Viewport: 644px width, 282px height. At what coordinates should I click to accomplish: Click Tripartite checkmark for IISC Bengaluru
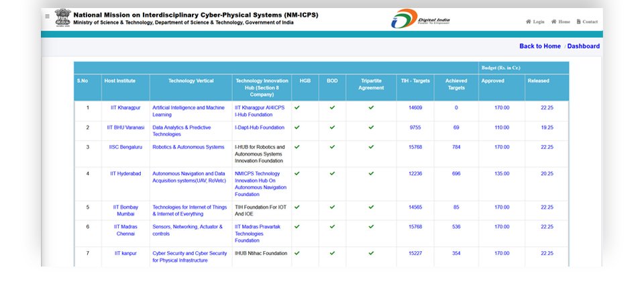pyautogui.click(x=371, y=147)
